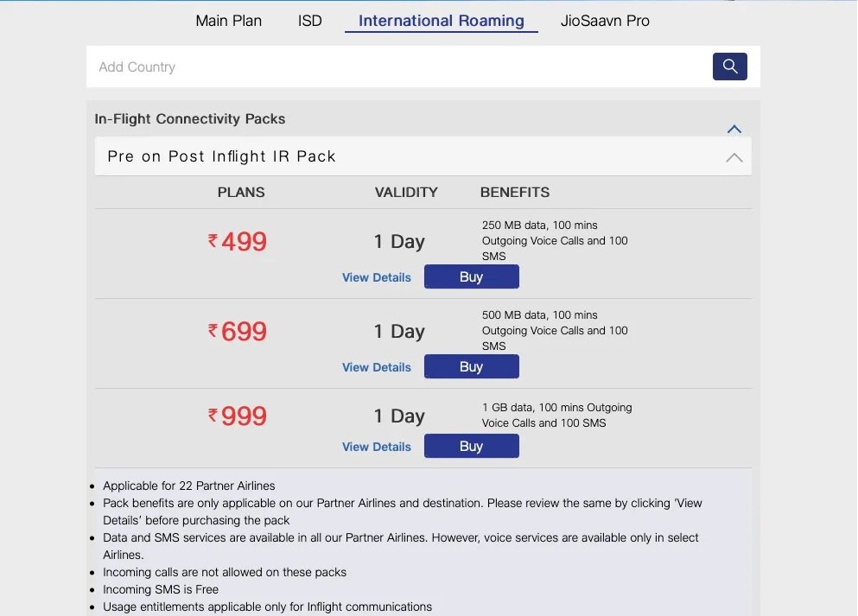Screen dimensions: 858x616
Task: Click the ₹699 plan price
Action: (237, 331)
